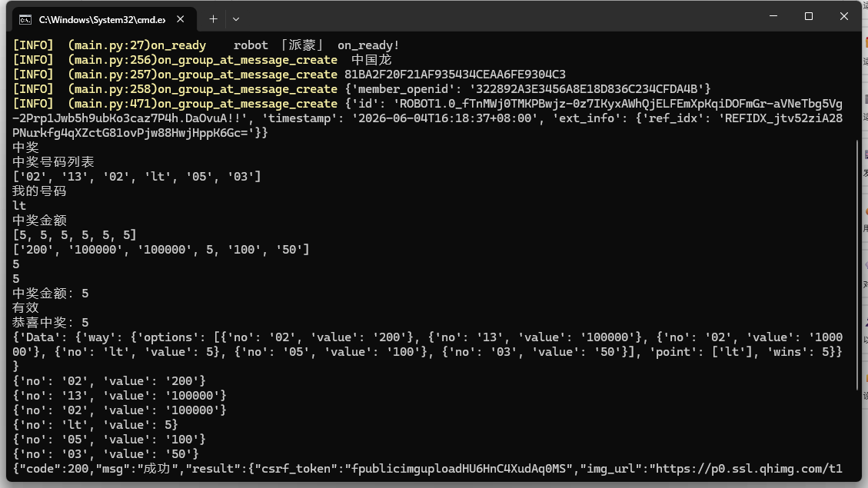Click the '中奖号码列表' line
Screen dimensions: 868x488
[x=53, y=162]
